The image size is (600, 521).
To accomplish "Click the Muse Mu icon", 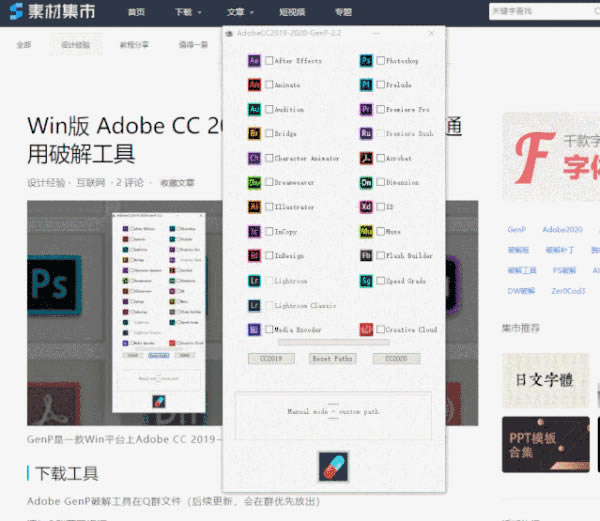I will (366, 231).
